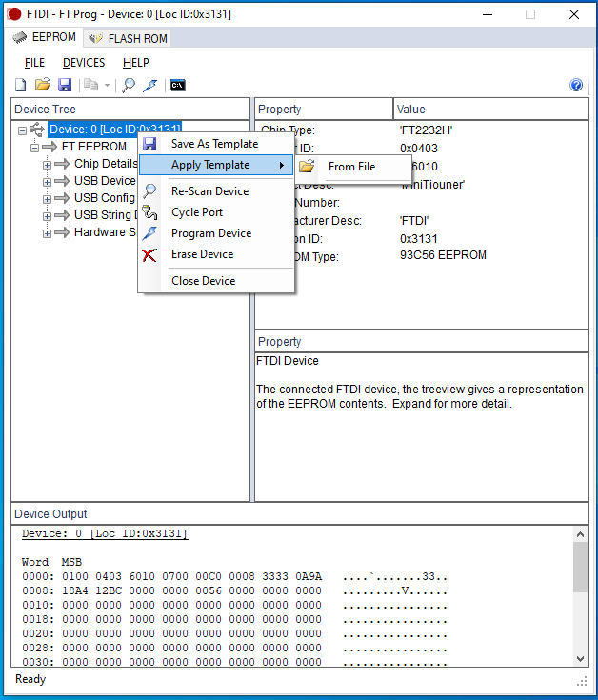Image resolution: width=598 pixels, height=700 pixels.
Task: Choose From File in the submenu
Action: 352,167
